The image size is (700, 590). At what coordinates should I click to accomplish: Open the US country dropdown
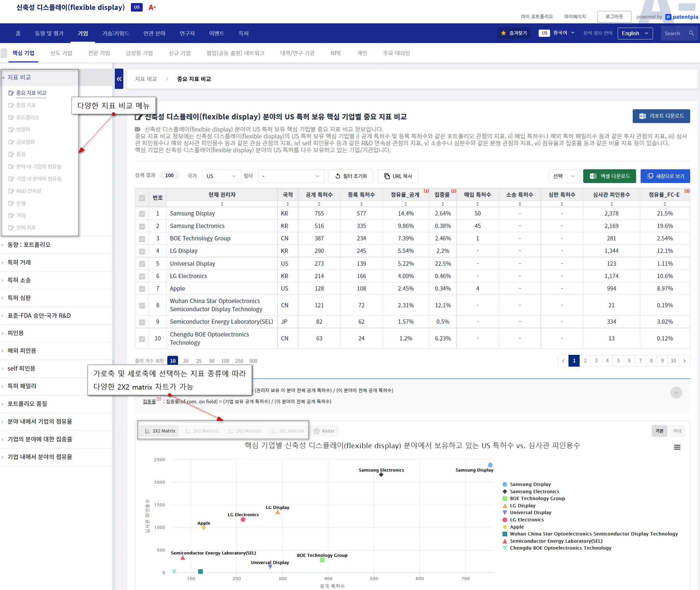click(221, 176)
